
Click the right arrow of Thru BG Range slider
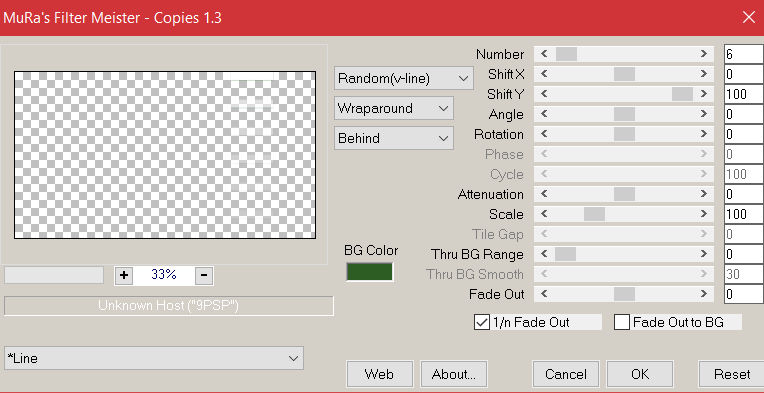click(x=704, y=254)
